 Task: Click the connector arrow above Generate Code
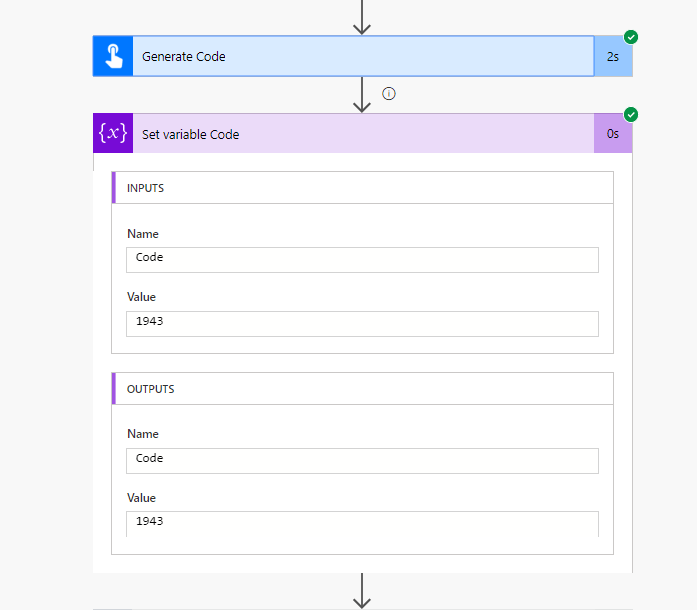point(362,16)
